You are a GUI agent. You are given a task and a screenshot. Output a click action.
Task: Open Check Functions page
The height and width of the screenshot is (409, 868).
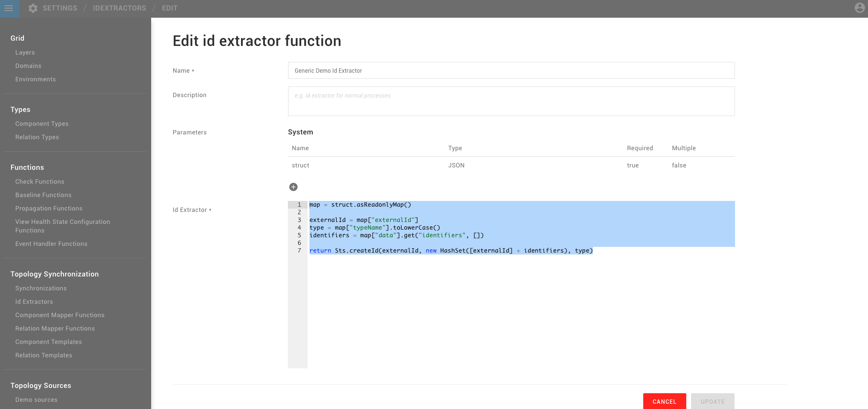[40, 182]
